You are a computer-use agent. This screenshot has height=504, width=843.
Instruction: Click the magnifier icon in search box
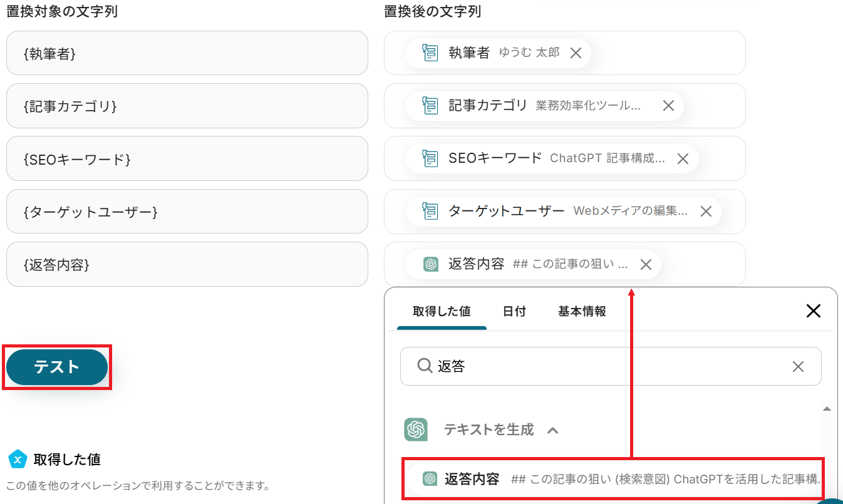pyautogui.click(x=425, y=366)
